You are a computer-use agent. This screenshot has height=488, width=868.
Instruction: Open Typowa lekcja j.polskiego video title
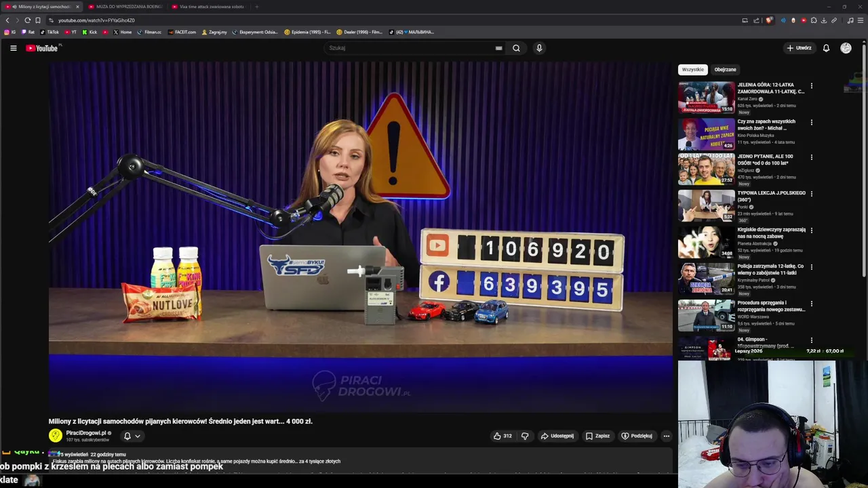(771, 196)
